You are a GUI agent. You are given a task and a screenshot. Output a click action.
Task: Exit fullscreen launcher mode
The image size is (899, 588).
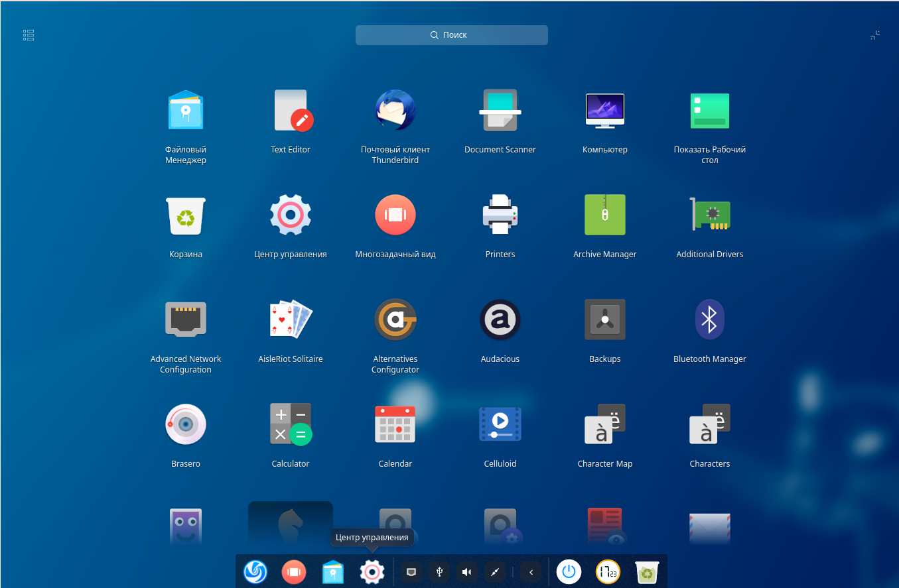[x=875, y=35]
